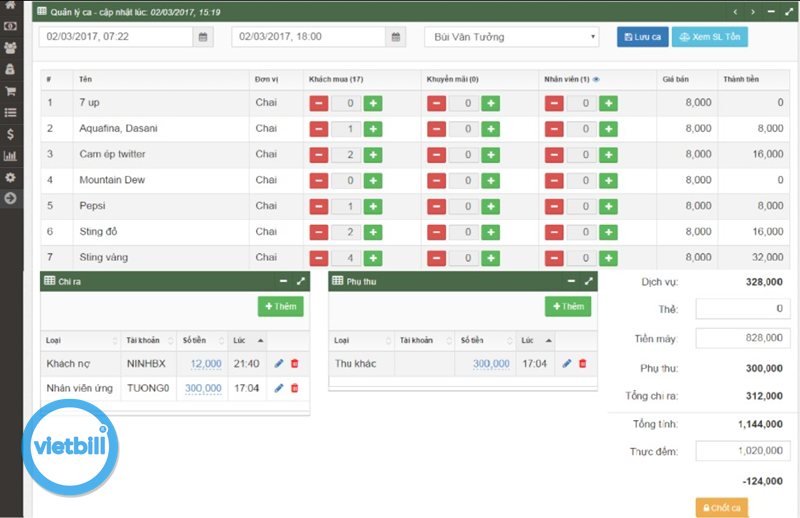The height and width of the screenshot is (518, 800).
Task: Click the users group sidebar icon
Action: coord(10,47)
